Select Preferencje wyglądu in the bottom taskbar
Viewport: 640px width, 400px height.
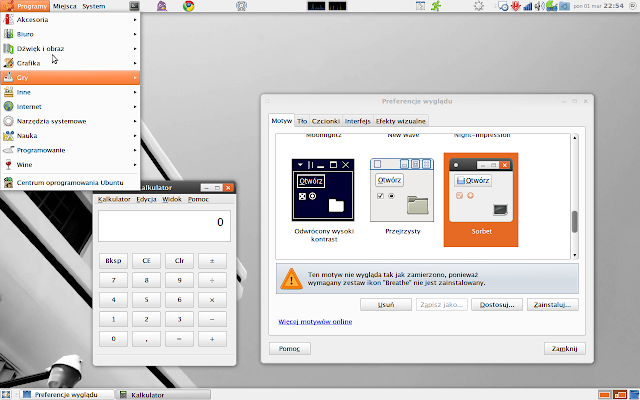(x=67, y=395)
